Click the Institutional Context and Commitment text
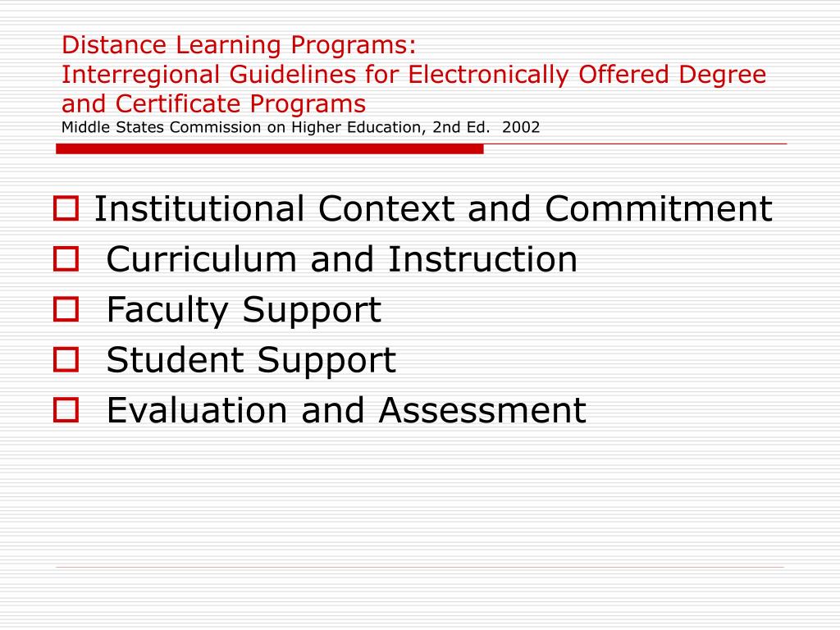This screenshot has width=840, height=630. [x=433, y=208]
